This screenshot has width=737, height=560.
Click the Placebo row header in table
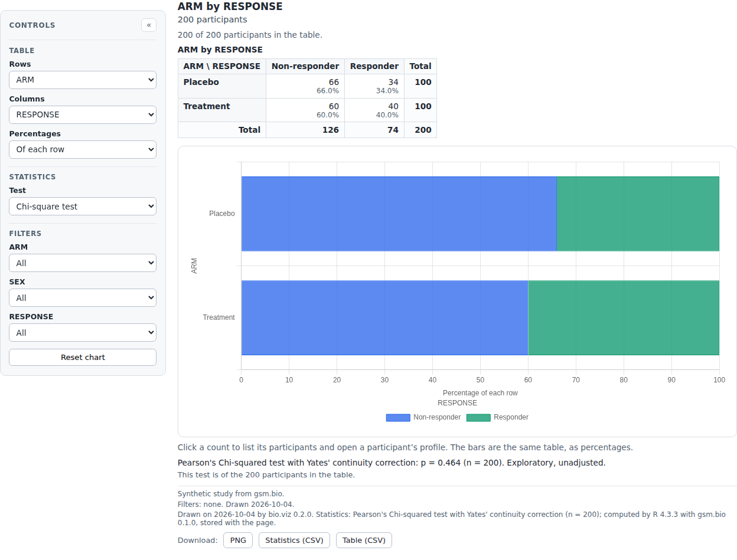[x=222, y=86]
